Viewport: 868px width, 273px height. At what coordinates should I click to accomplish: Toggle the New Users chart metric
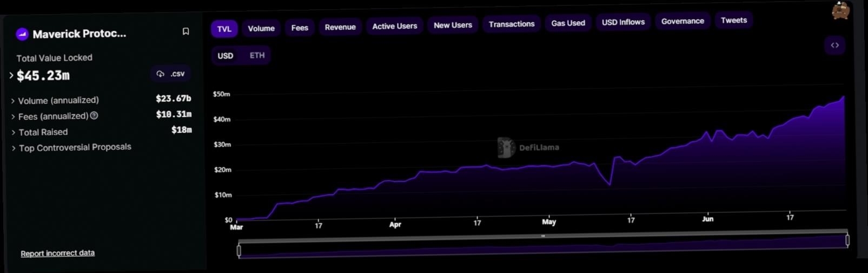coord(453,25)
